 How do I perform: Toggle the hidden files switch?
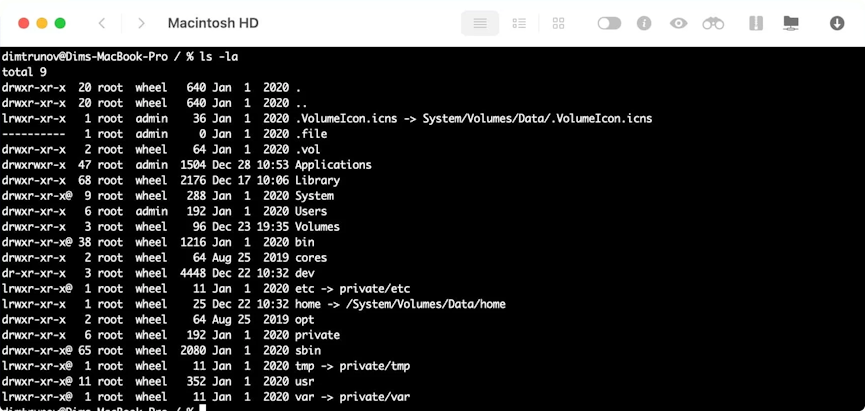pyautogui.click(x=609, y=23)
